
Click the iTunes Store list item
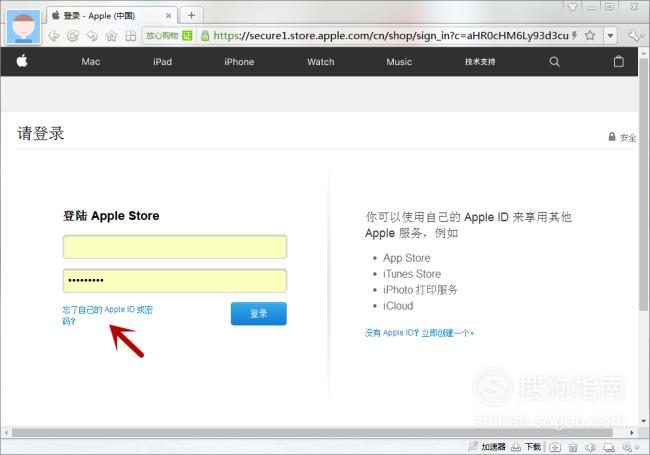pyautogui.click(x=412, y=274)
